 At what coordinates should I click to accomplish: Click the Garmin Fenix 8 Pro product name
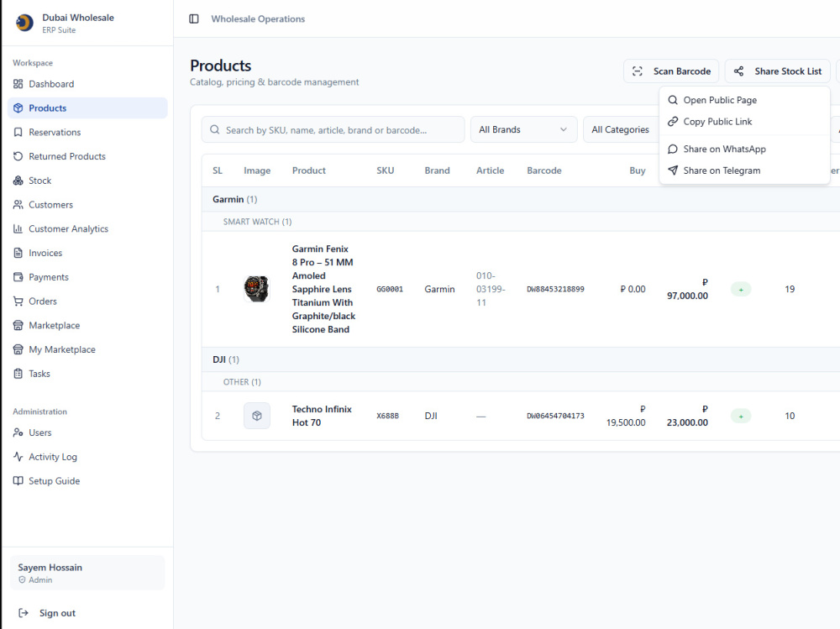[x=323, y=290]
